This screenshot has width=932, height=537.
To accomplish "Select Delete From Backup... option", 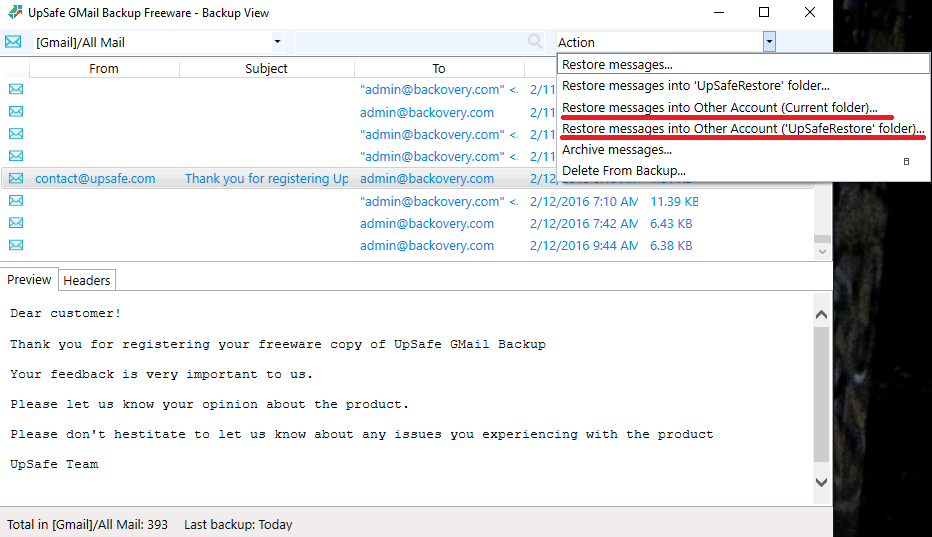I will tap(743, 171).
